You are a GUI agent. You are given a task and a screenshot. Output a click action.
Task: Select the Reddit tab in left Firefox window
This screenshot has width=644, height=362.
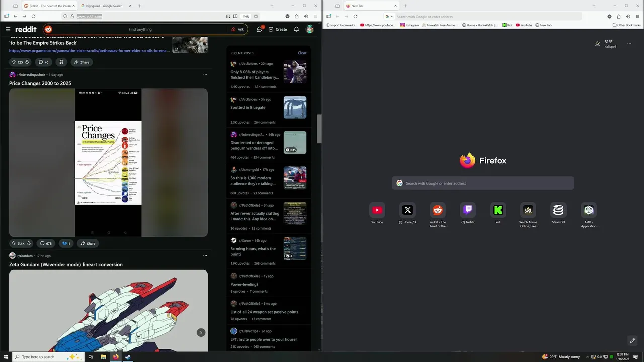[49, 6]
